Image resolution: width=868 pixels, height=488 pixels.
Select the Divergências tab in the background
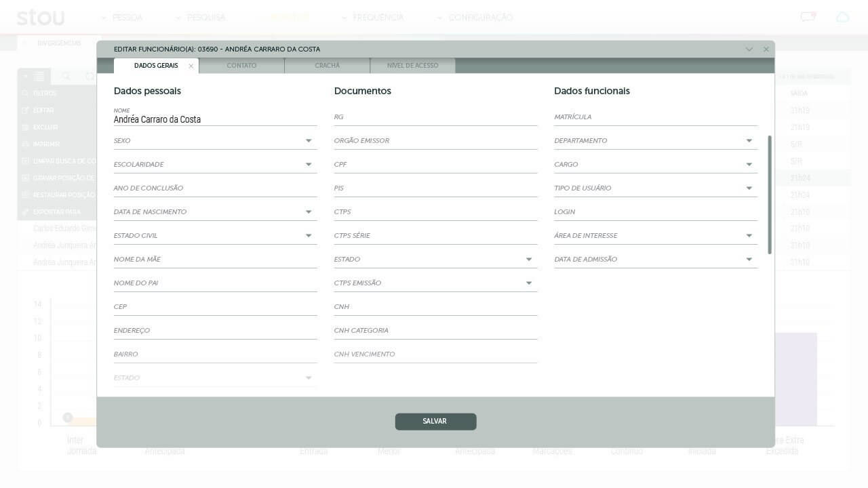[x=59, y=43]
